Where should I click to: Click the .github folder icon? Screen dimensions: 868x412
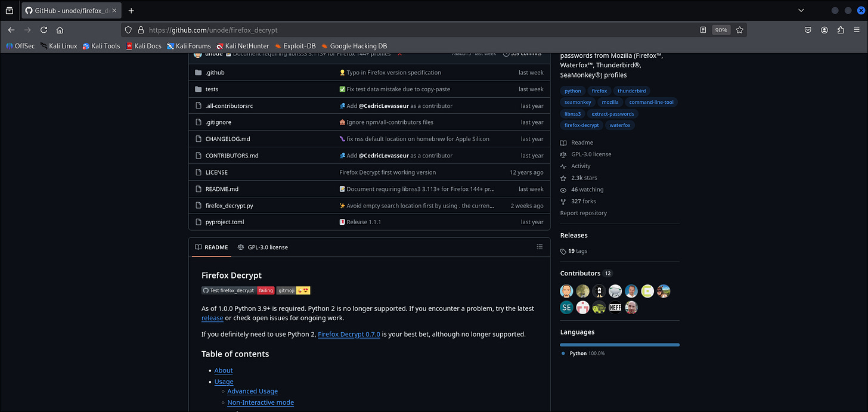(x=199, y=72)
